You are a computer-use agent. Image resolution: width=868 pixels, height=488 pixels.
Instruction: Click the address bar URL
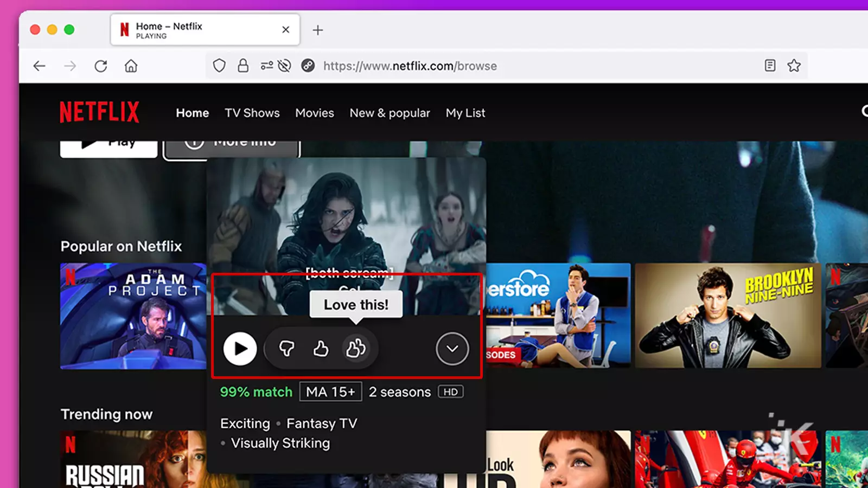coord(410,66)
